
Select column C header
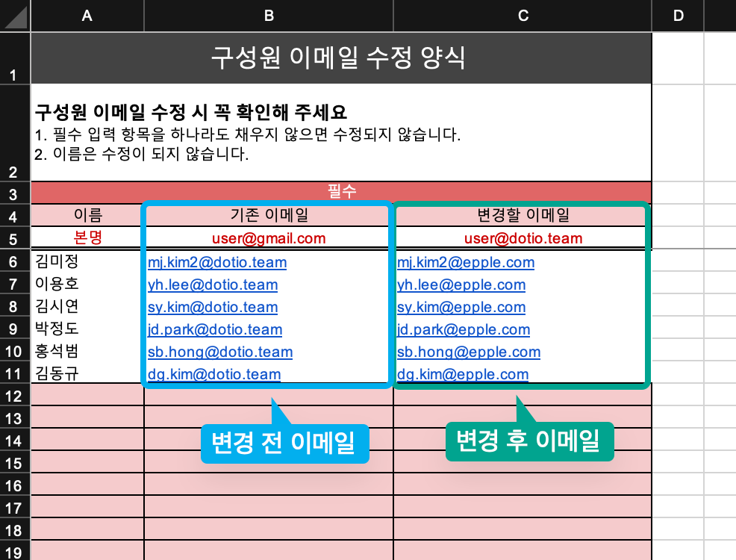(523, 16)
